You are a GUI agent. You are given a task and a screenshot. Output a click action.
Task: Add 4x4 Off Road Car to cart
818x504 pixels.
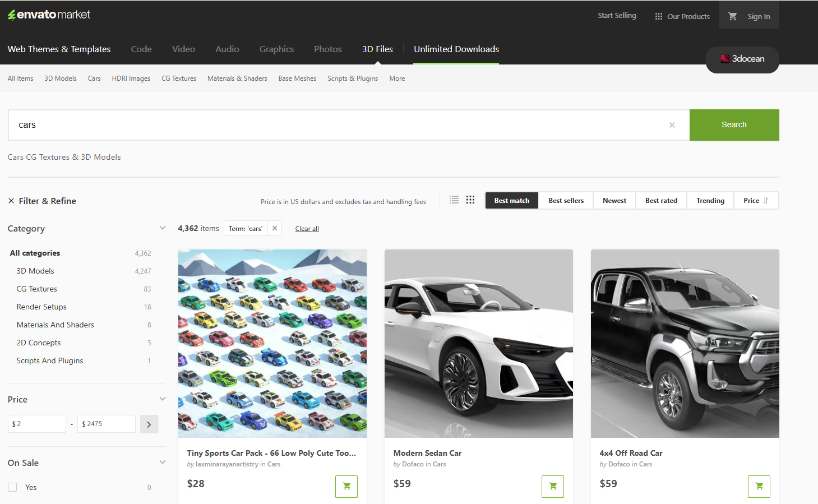coord(759,486)
